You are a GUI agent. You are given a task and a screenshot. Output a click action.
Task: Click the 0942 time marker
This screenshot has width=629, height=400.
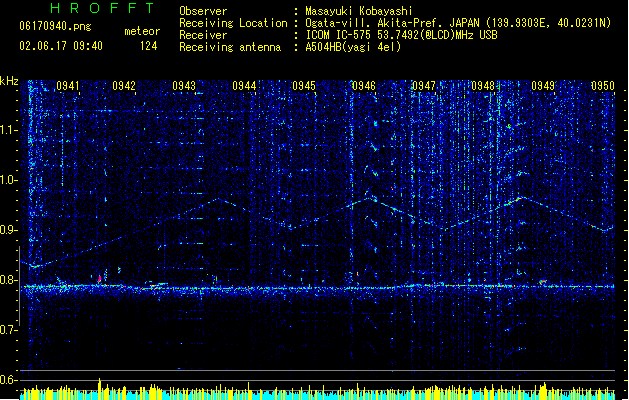click(124, 86)
